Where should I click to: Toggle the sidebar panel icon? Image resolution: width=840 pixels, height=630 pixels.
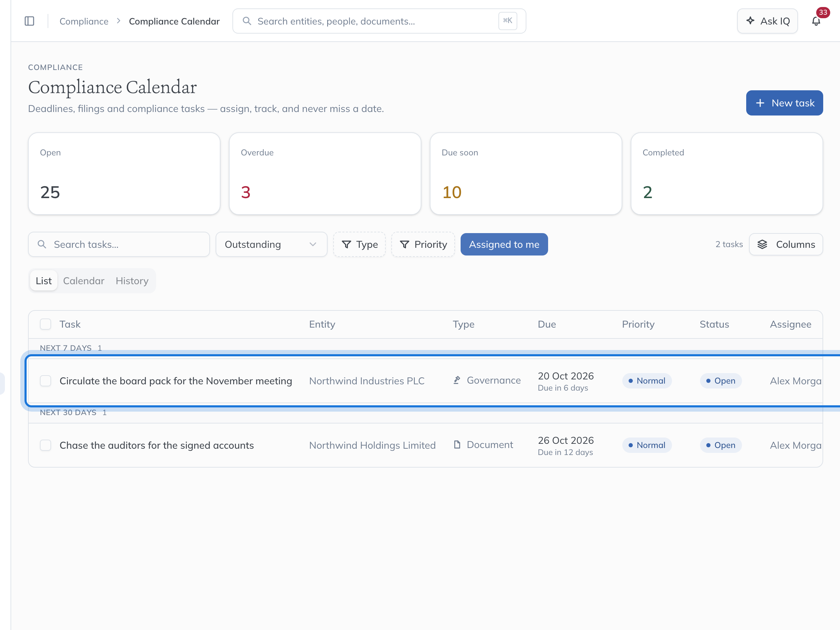pos(29,21)
